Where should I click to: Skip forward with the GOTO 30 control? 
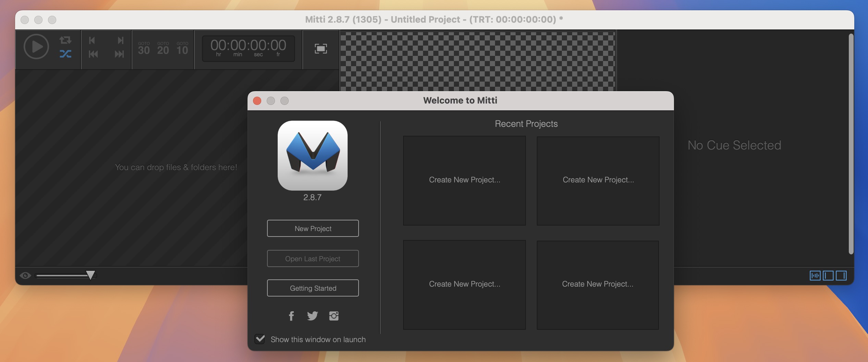[x=144, y=49]
